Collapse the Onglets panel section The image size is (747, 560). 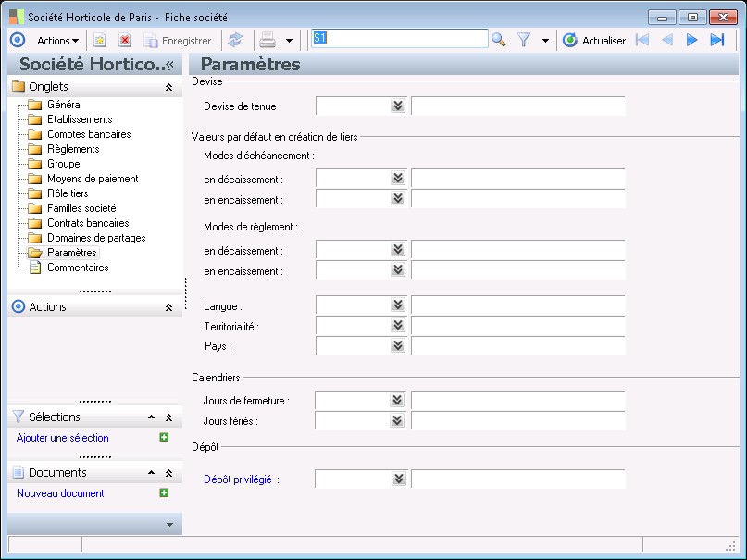[x=168, y=87]
